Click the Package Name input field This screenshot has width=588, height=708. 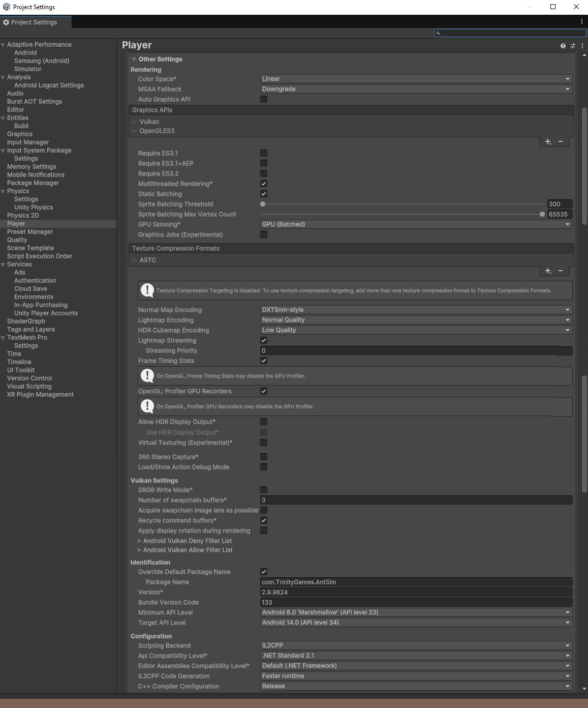click(415, 582)
